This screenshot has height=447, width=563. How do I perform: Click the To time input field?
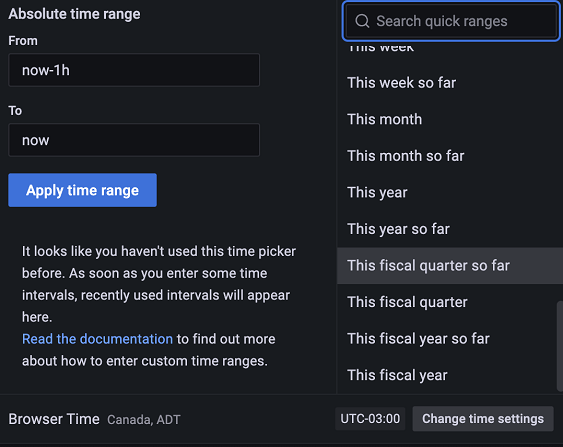pos(134,140)
